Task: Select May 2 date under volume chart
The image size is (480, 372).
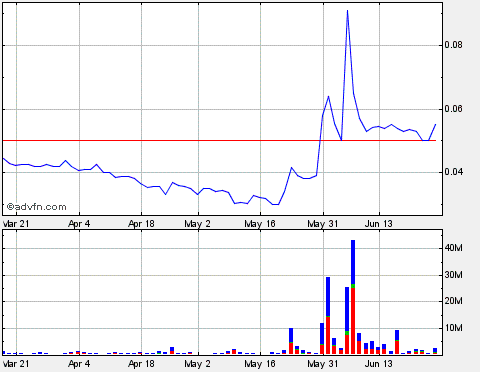Action: (x=197, y=364)
